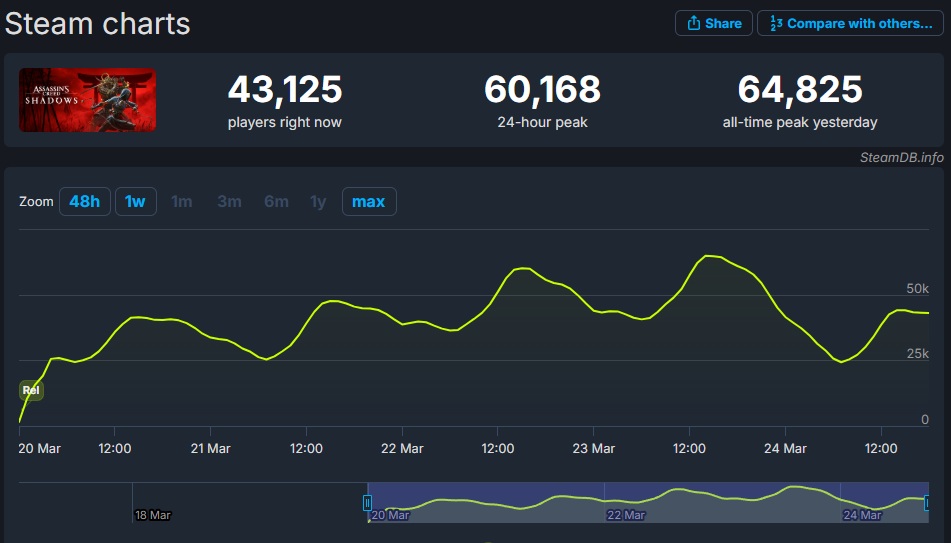951x543 pixels.
Task: Click the 18 Mar label in navigator
Action: click(153, 515)
